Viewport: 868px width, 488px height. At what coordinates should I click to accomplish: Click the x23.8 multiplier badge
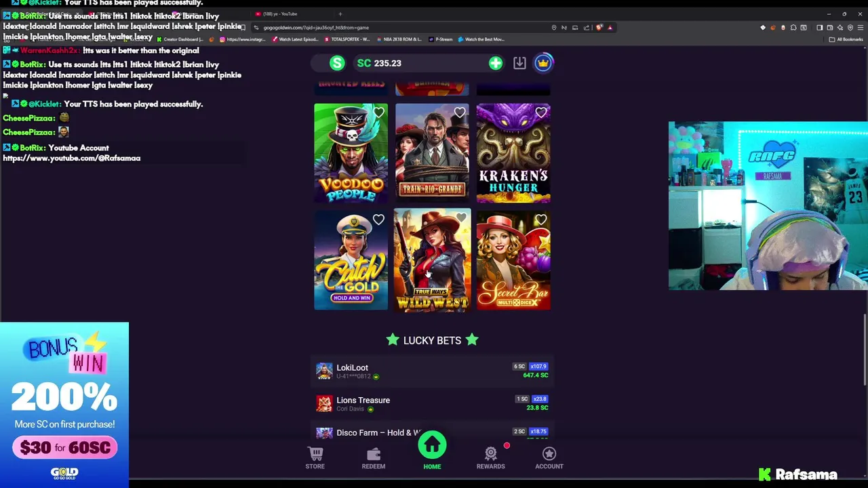pyautogui.click(x=540, y=399)
